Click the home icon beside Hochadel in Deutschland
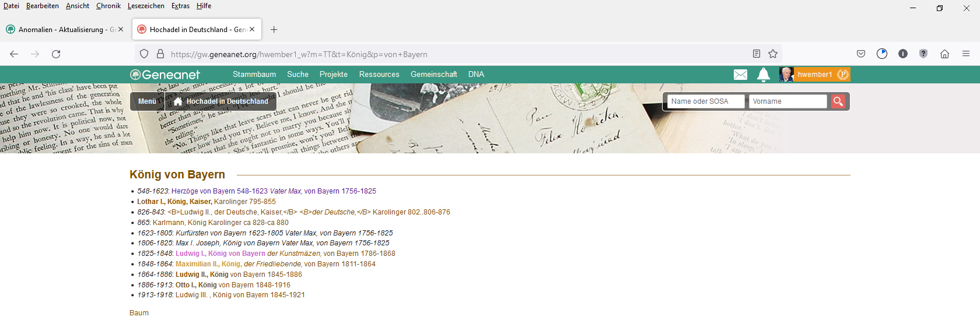Viewport: 980px width, 327px height. coord(178,101)
